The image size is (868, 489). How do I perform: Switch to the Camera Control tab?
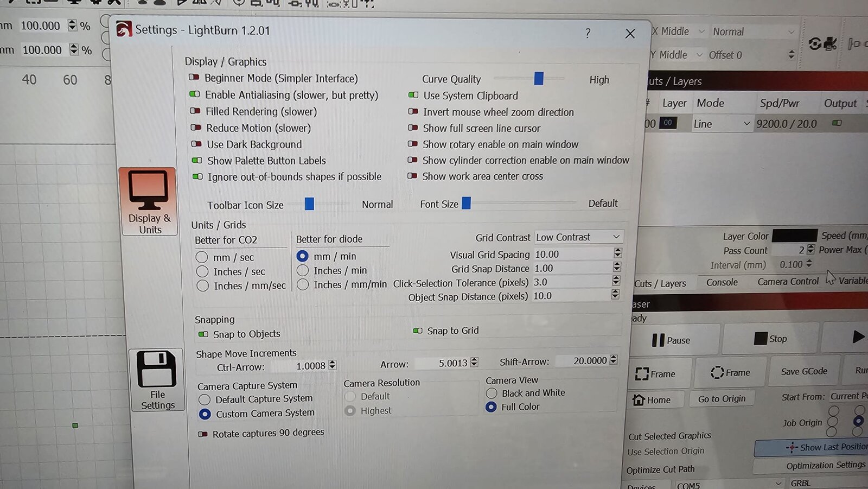[x=788, y=281]
